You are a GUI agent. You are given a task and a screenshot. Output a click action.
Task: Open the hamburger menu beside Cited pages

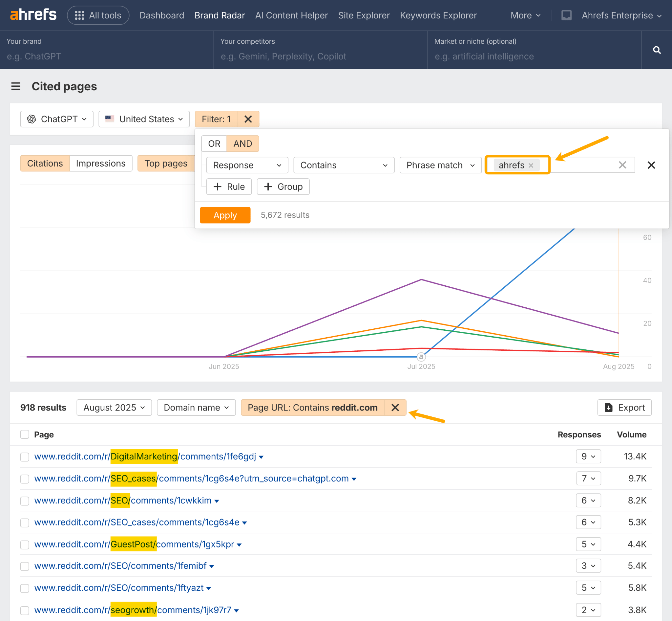click(x=16, y=86)
